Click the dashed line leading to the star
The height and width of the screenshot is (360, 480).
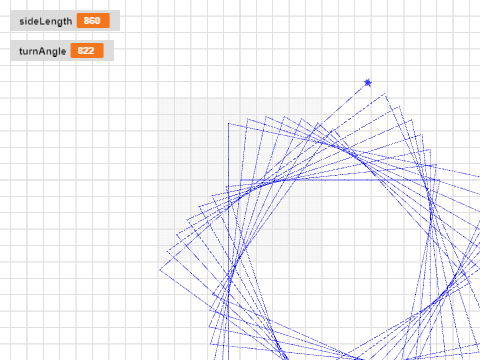click(343, 104)
